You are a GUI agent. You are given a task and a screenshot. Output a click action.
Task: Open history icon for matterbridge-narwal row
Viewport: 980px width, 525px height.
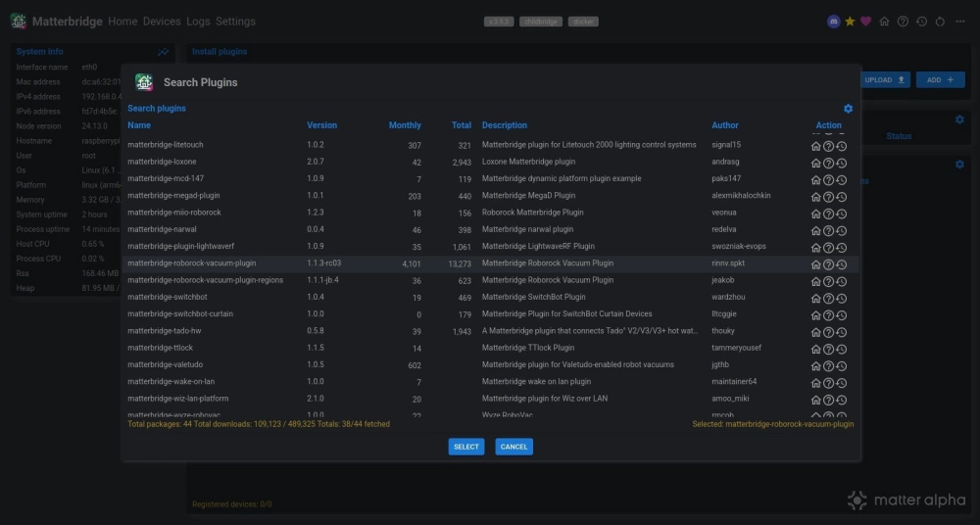click(842, 230)
